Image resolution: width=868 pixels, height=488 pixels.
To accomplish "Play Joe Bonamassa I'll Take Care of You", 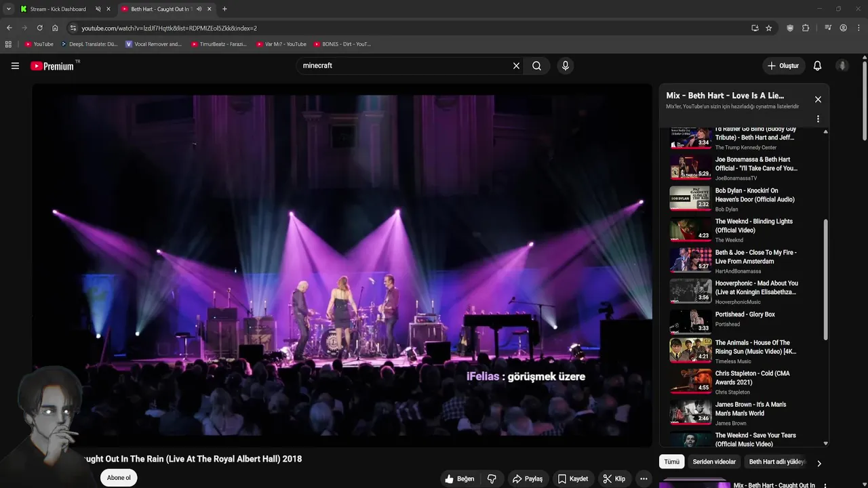I will (x=734, y=168).
